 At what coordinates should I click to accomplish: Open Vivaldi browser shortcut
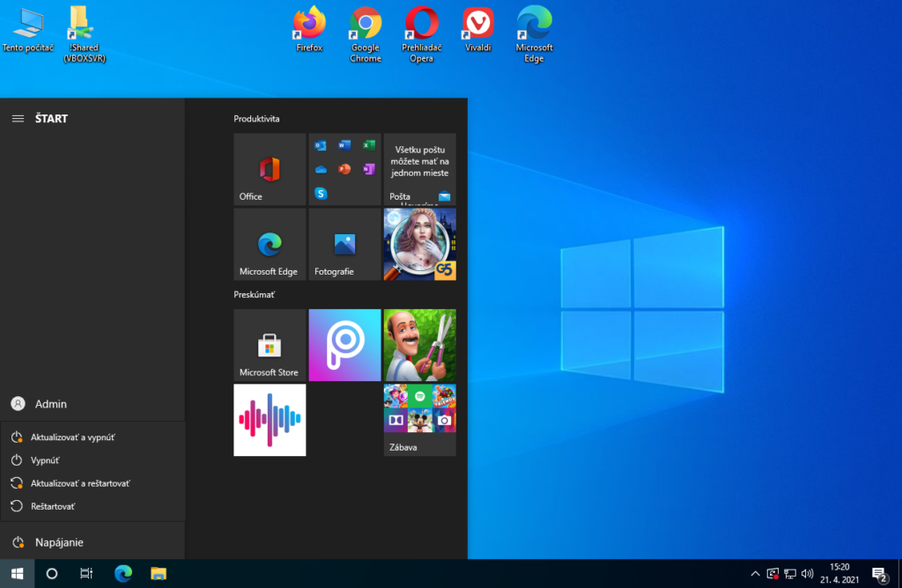pos(477,26)
